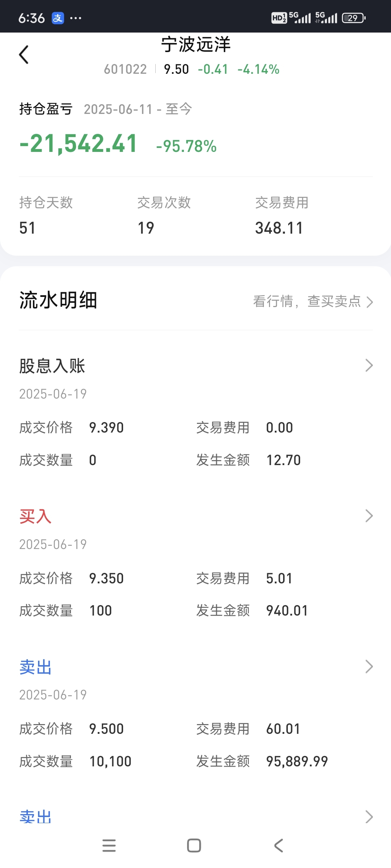Tap the battery indicator in status bar

point(354,18)
